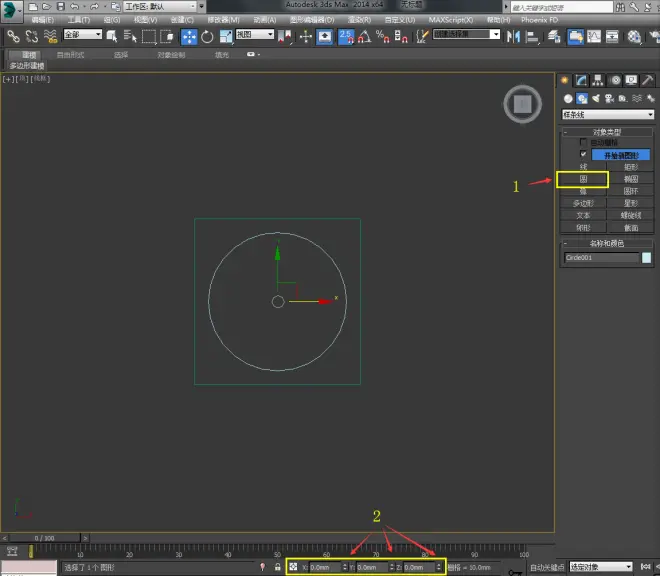Open the workspace selector dropdown

click(160, 6)
